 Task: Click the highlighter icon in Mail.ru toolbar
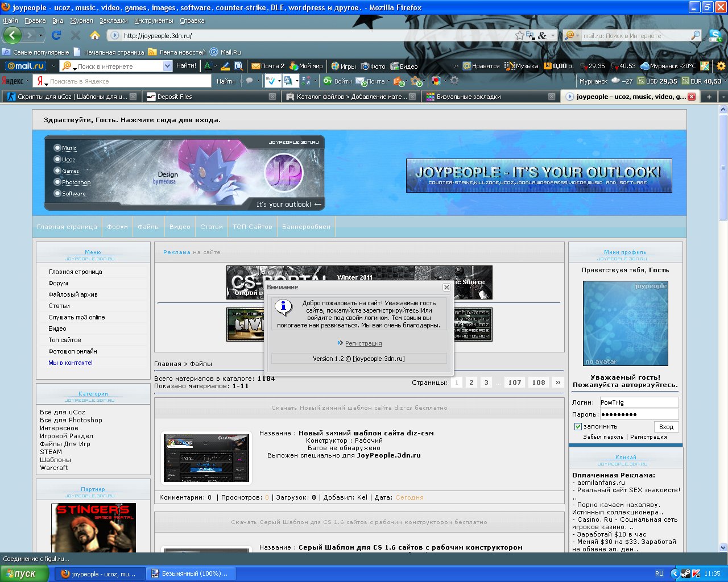coord(225,66)
